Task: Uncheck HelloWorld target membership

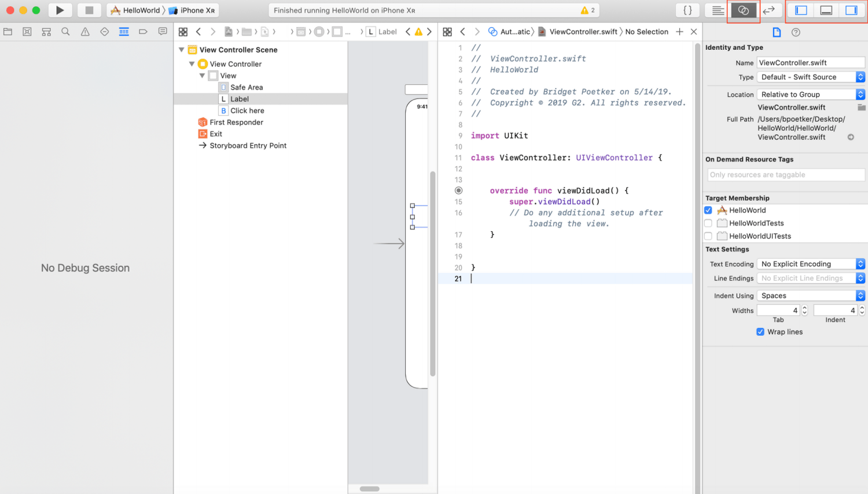Action: [x=708, y=210]
